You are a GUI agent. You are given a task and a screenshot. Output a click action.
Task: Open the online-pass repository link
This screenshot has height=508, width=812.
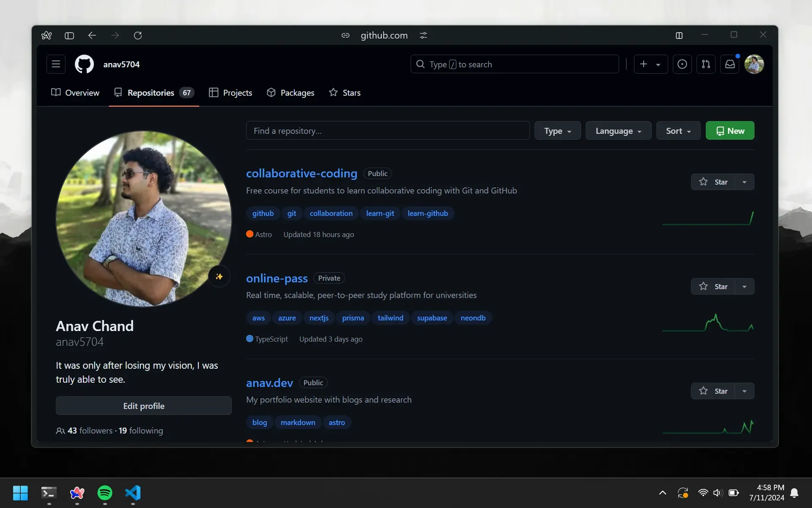pos(277,278)
